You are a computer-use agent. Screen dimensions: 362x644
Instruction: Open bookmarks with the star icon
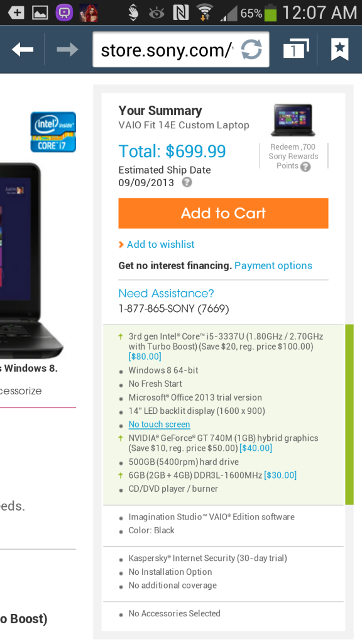pyautogui.click(x=340, y=49)
